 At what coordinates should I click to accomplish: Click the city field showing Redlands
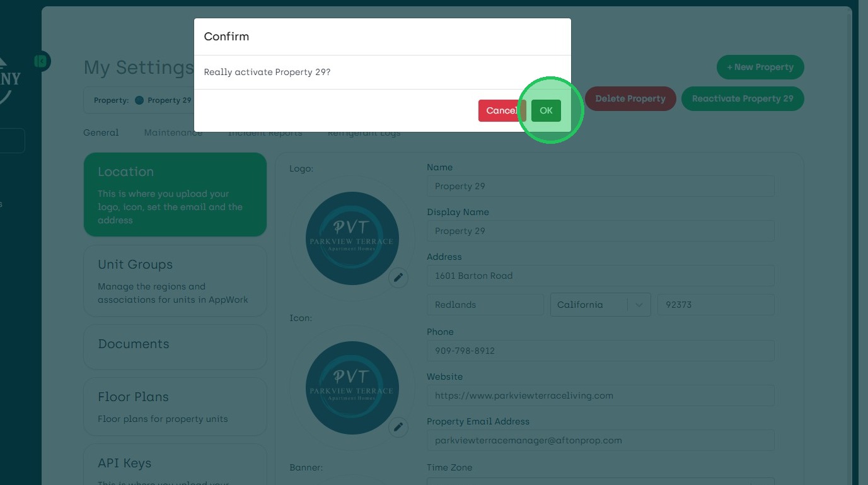485,305
